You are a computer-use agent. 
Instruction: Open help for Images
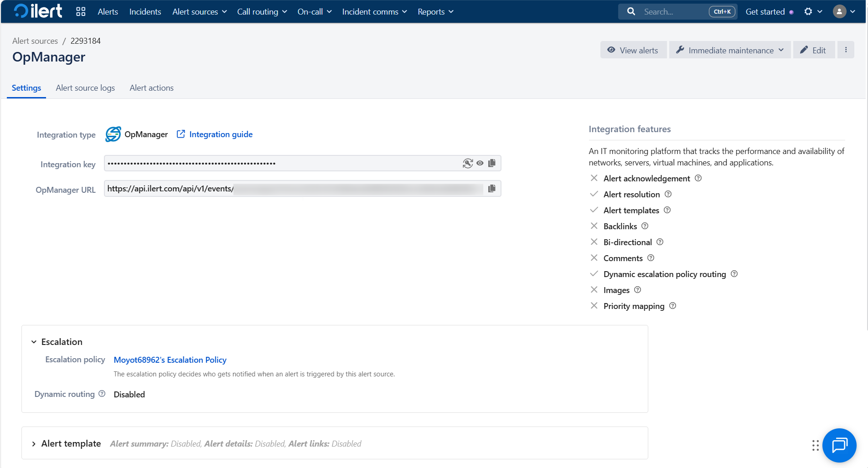[637, 290]
